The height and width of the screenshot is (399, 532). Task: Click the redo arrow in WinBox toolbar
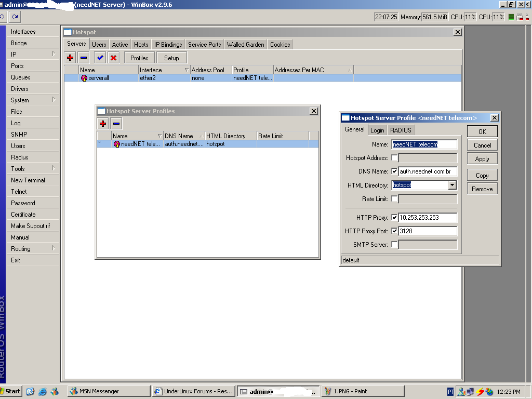[x=15, y=17]
